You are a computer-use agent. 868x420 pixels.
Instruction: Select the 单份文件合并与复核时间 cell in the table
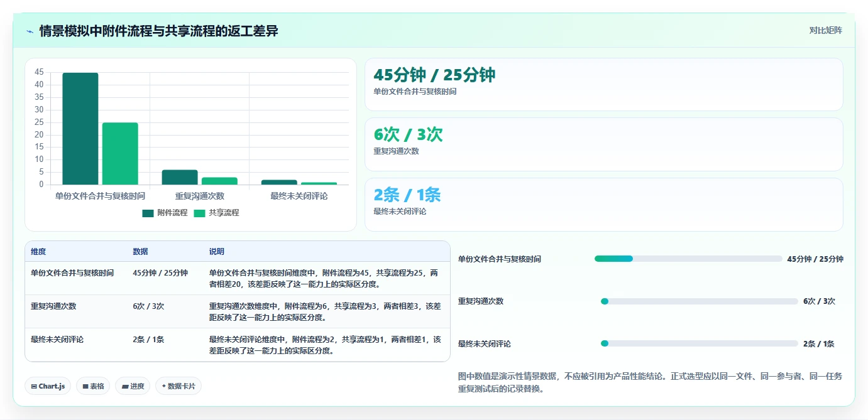[72, 273]
